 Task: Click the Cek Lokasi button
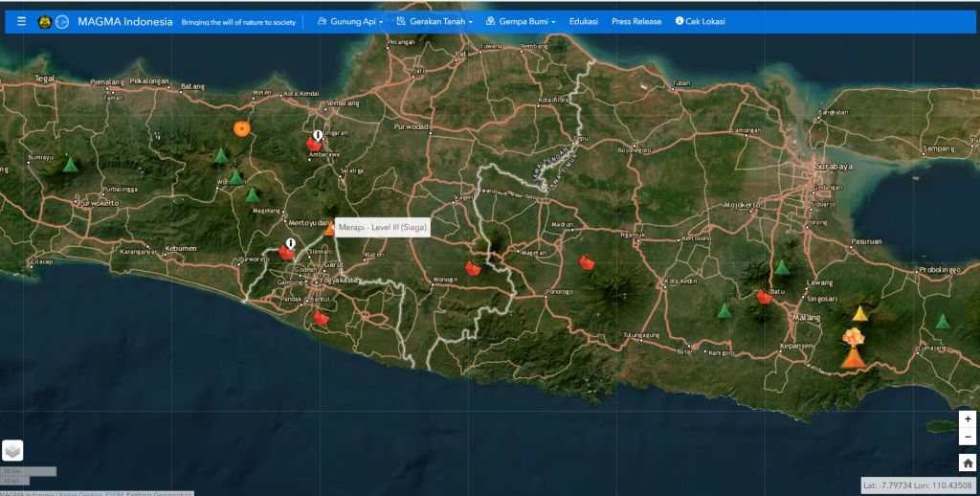pos(701,21)
